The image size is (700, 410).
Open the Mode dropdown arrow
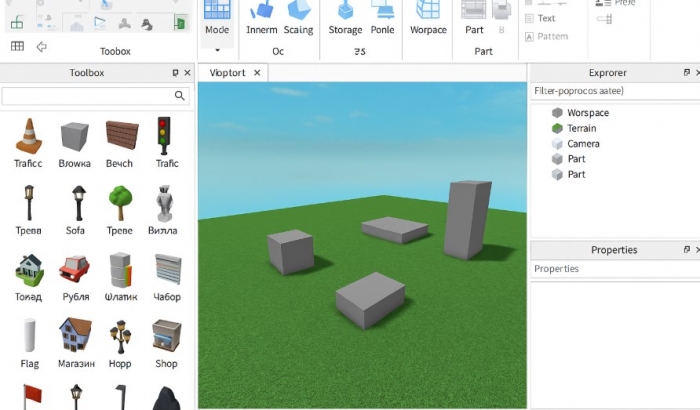click(x=217, y=49)
